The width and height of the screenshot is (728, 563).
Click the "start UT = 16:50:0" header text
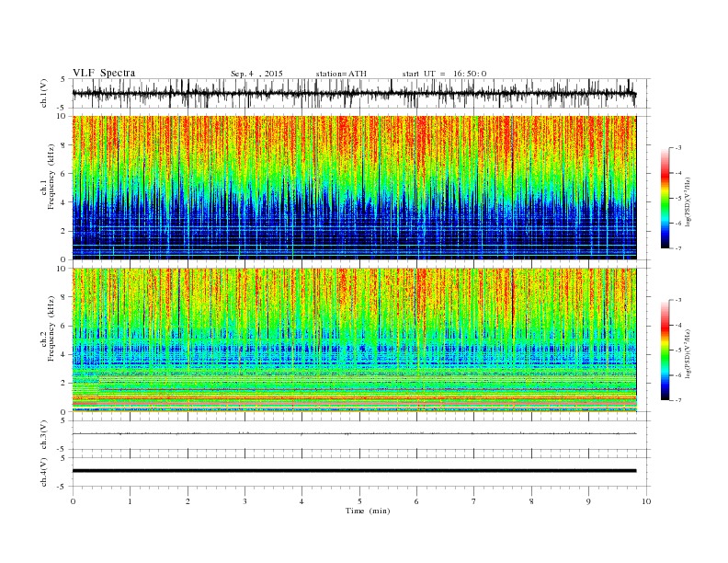[444, 74]
